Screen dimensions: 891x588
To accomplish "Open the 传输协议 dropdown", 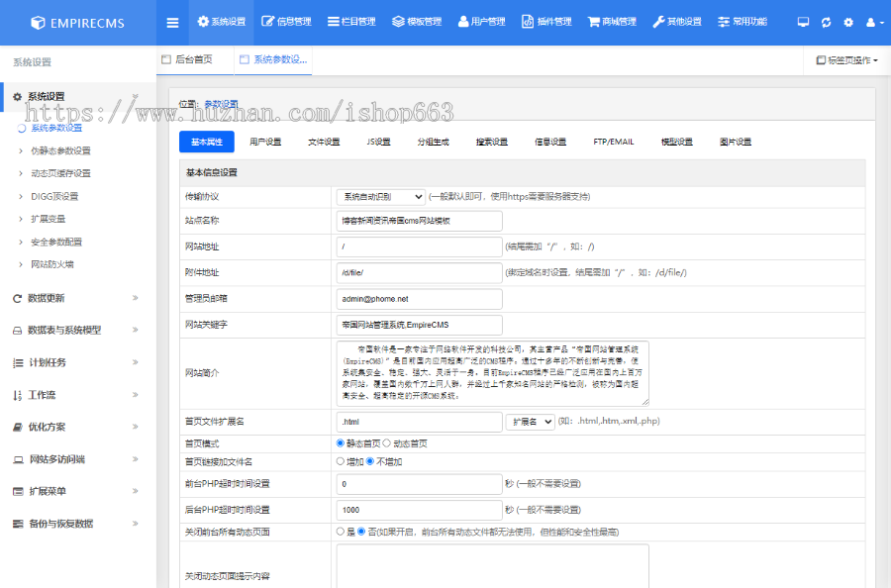I will pyautogui.click(x=380, y=196).
